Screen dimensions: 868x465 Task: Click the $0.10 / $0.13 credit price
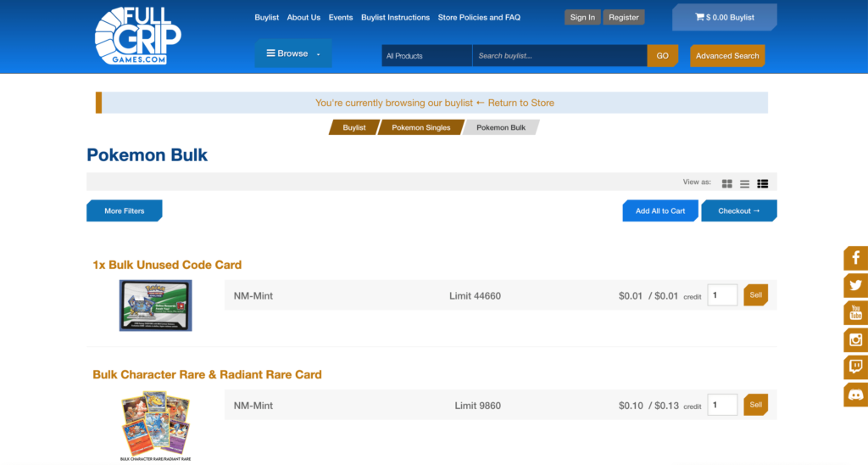point(659,406)
